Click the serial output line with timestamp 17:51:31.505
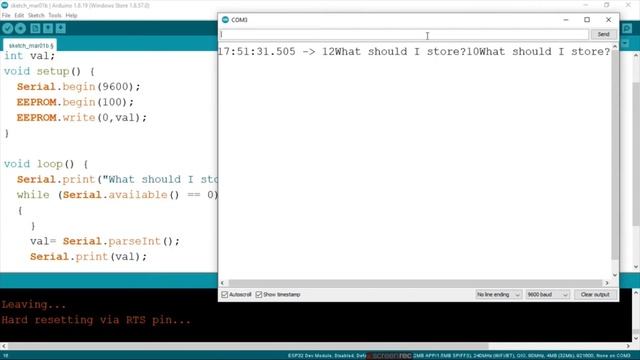The width and height of the screenshot is (640, 360). [414, 52]
